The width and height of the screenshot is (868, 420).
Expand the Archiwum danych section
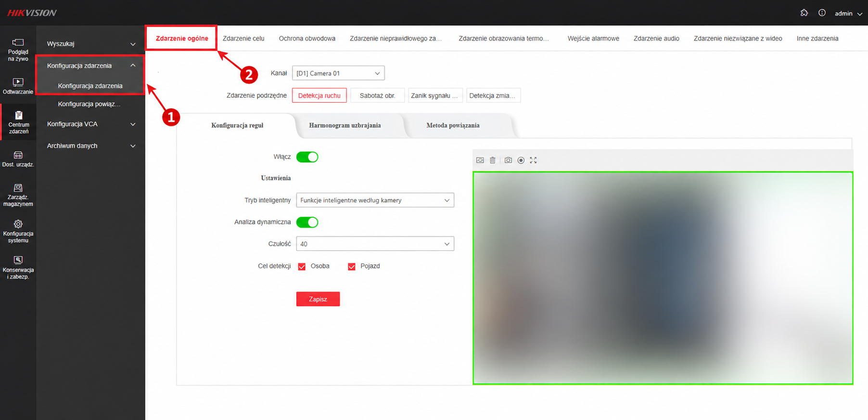tap(90, 146)
